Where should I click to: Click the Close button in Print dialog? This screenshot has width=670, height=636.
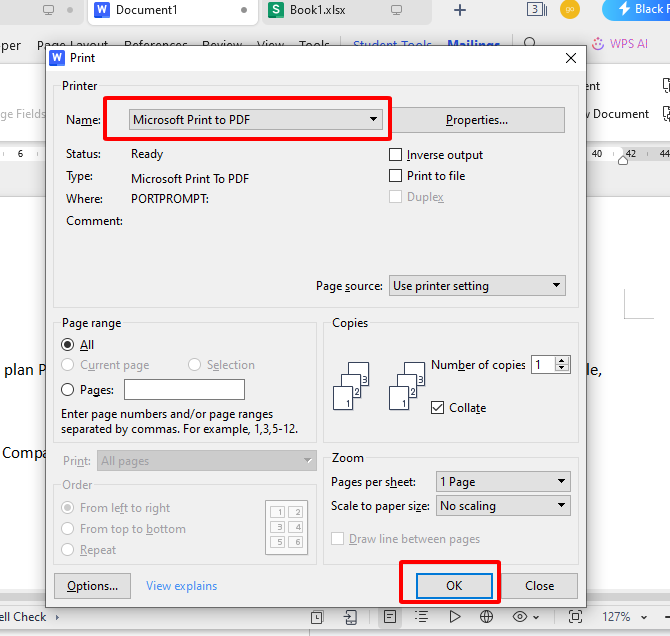pos(539,586)
